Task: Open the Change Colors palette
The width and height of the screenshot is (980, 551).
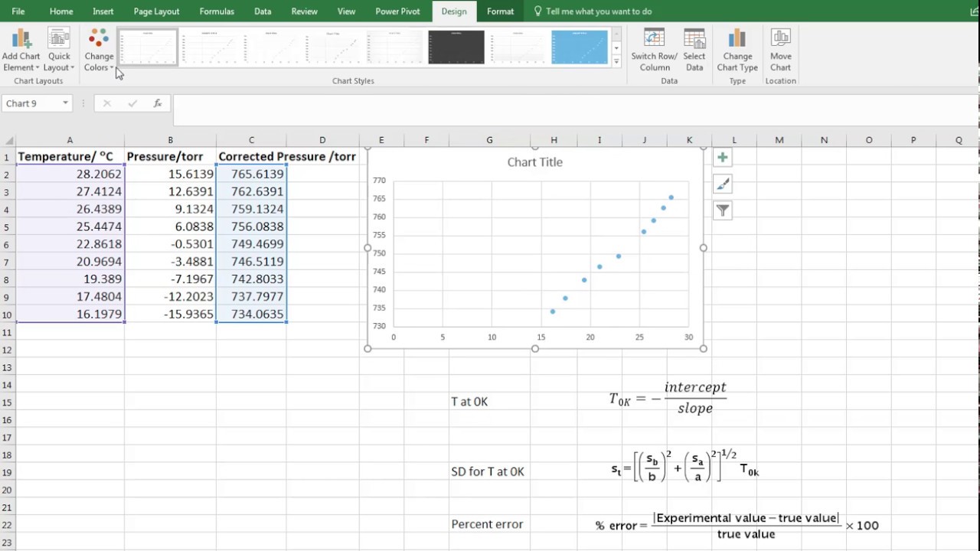Action: tap(99, 51)
